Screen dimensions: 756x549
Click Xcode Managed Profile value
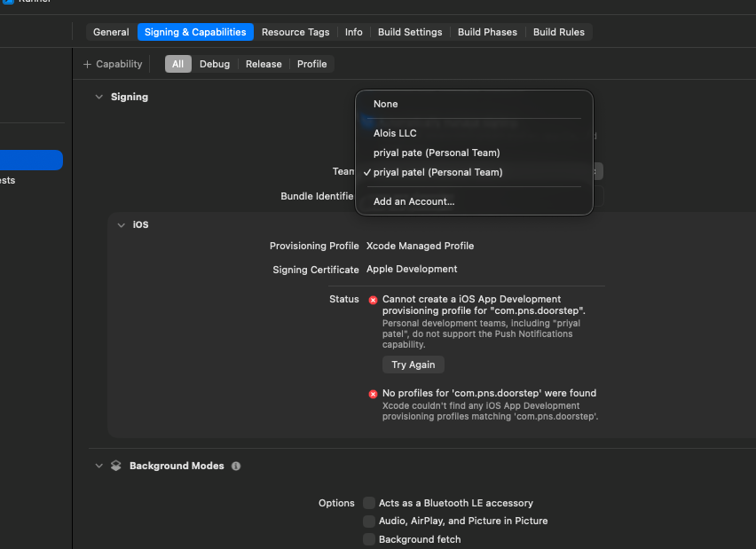pyautogui.click(x=420, y=246)
